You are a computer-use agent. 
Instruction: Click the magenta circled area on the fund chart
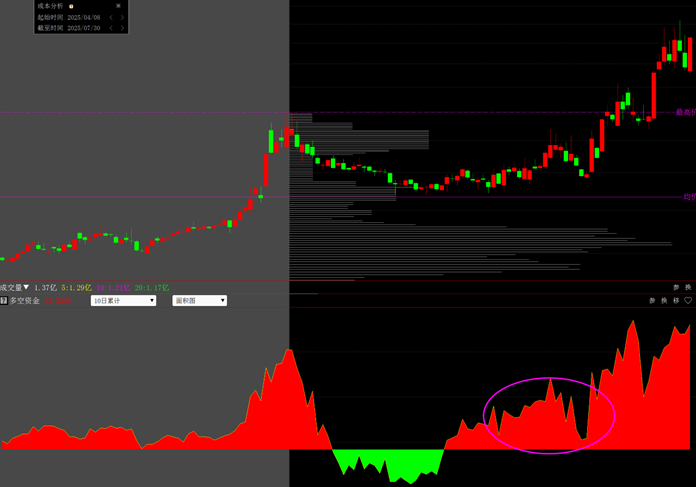[549, 415]
